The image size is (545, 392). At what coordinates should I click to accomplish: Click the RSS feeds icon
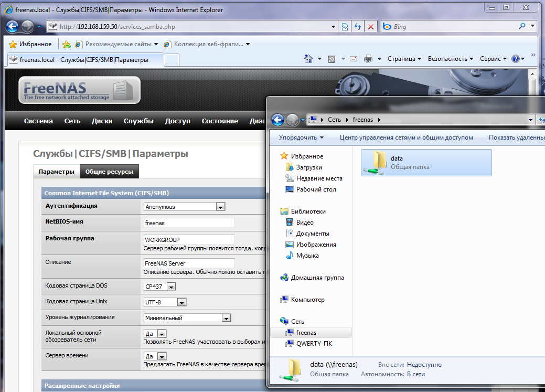332,59
